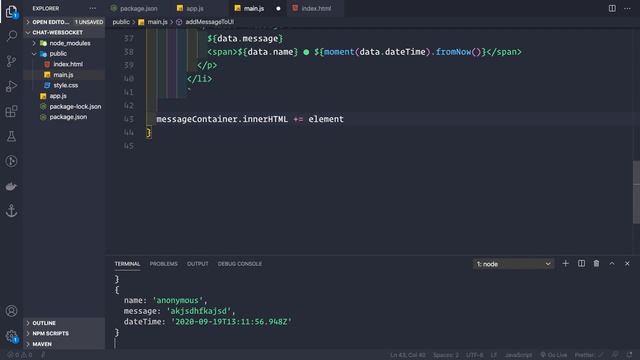Click 'anonymous' value in terminal output
640x360 pixels.
tap(178, 300)
